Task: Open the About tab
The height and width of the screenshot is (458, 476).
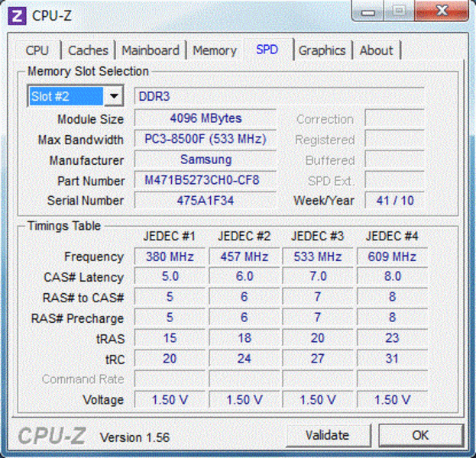Action: [377, 50]
